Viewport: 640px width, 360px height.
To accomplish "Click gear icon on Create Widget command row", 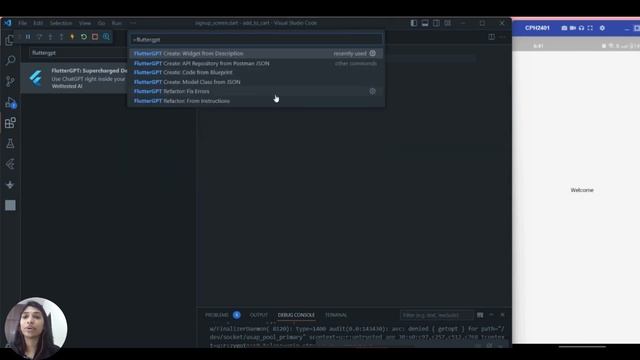I will tap(373, 53).
